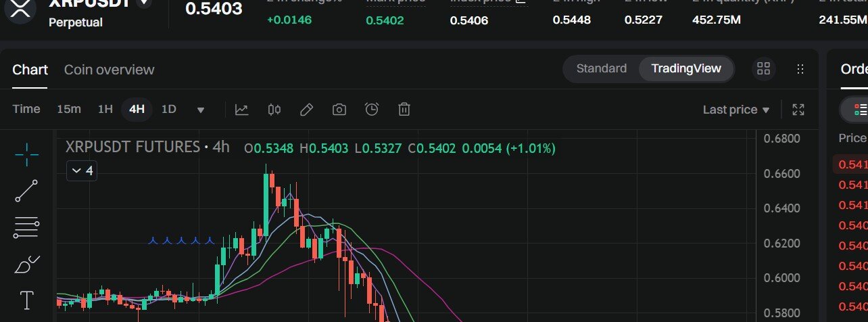868x322 pixels.
Task: Click the XRP coin logo
Action: (x=21, y=10)
